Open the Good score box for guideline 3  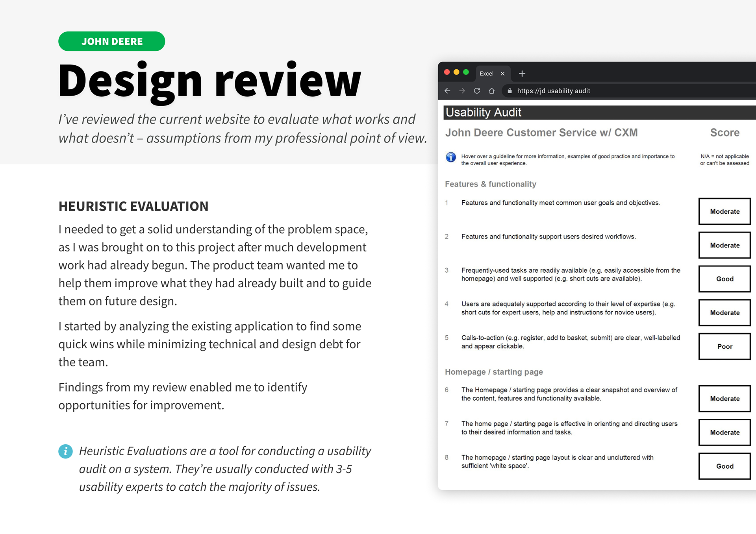[724, 279]
